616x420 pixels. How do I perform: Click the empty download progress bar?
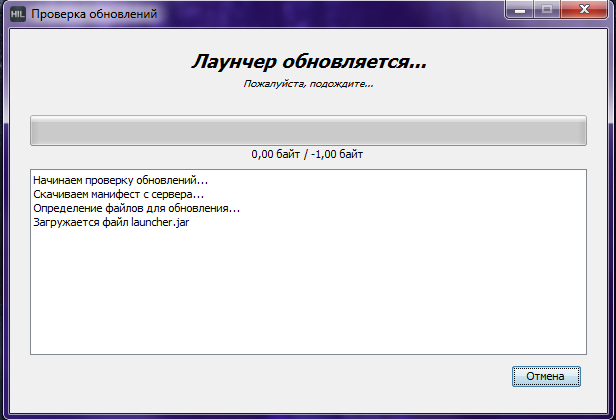pyautogui.click(x=308, y=131)
